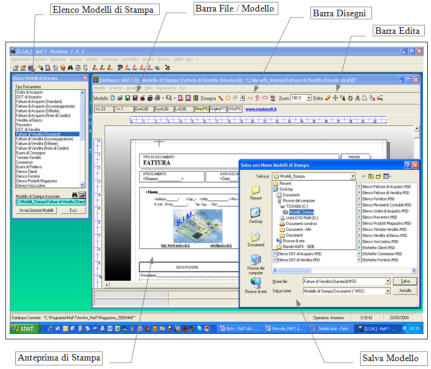
Task: Click Risorse del computer shortcut in places bar
Action: [x=256, y=264]
